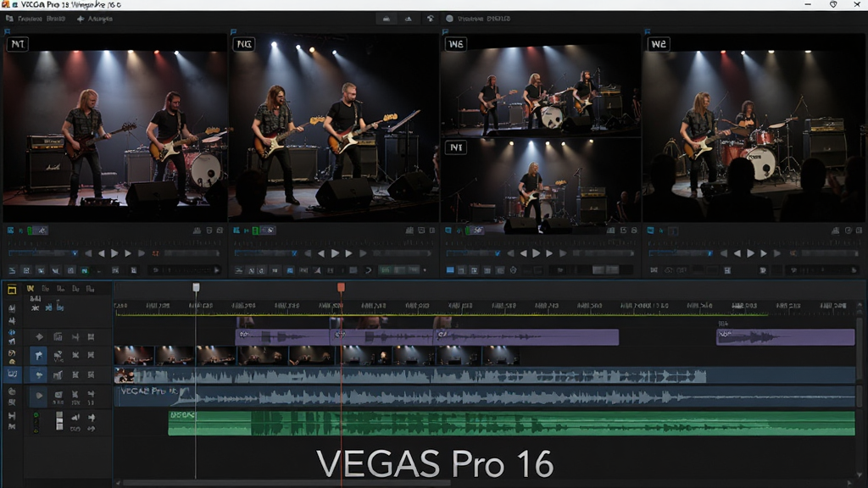Jump to end in the first NT pane transport
Screen dimensions: 868x488
click(x=142, y=253)
